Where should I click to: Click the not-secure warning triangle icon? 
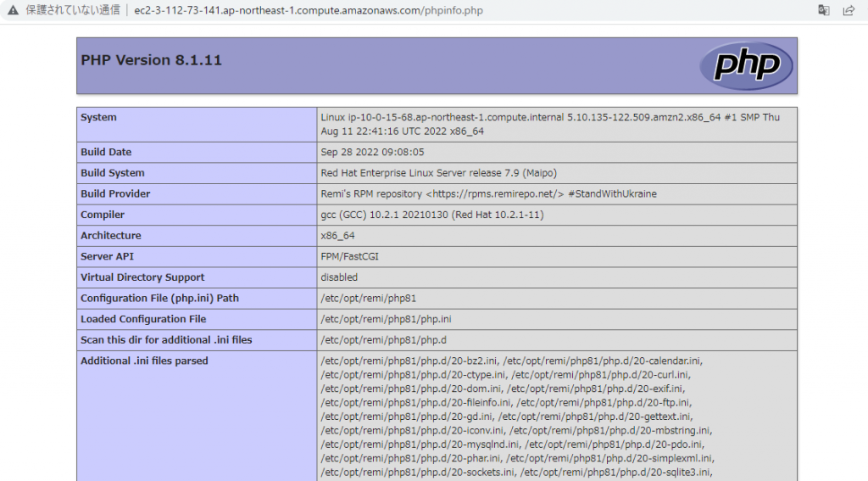pyautogui.click(x=13, y=10)
